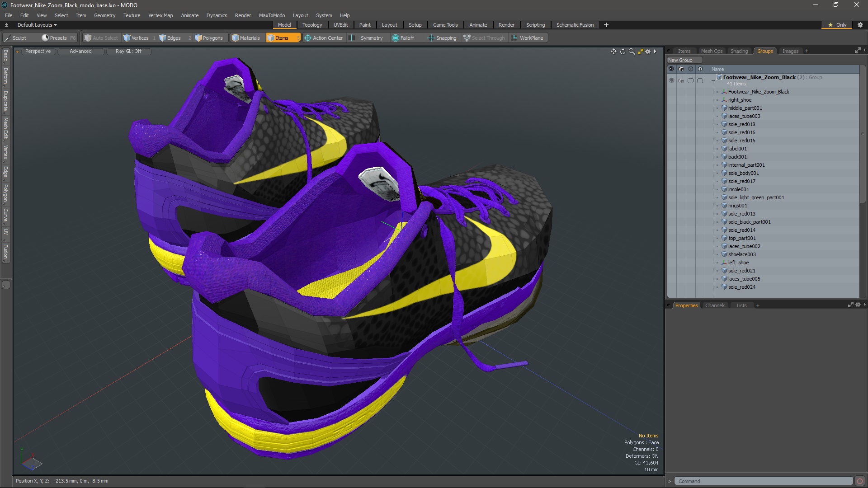The image size is (868, 488).
Task: Switch to the Images panel tab
Action: coord(790,51)
